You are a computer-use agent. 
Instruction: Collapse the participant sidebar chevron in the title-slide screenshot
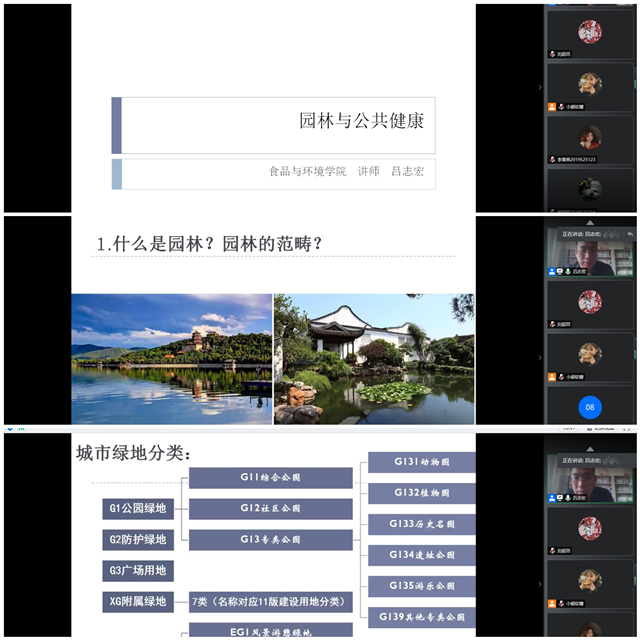tap(540, 87)
